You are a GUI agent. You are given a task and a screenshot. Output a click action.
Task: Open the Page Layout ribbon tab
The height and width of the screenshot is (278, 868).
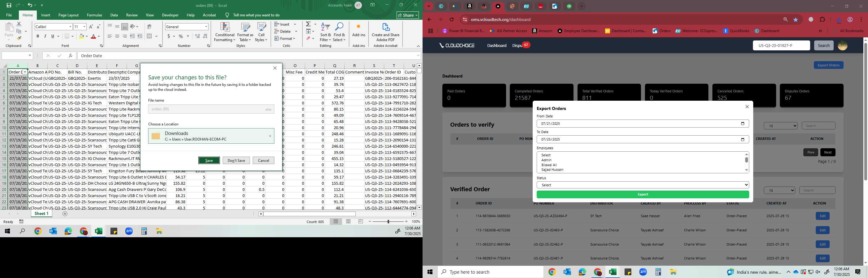68,15
